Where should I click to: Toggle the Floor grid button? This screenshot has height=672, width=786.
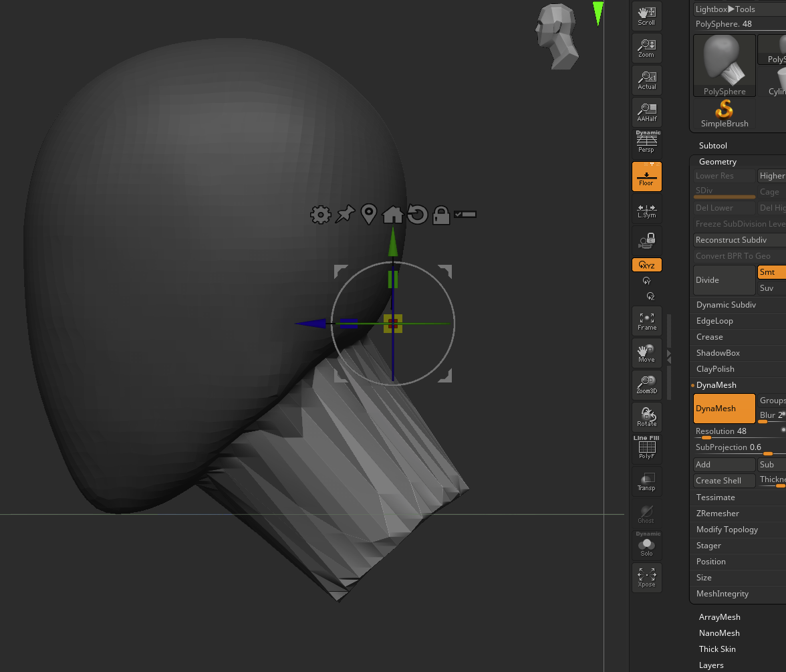(647, 177)
